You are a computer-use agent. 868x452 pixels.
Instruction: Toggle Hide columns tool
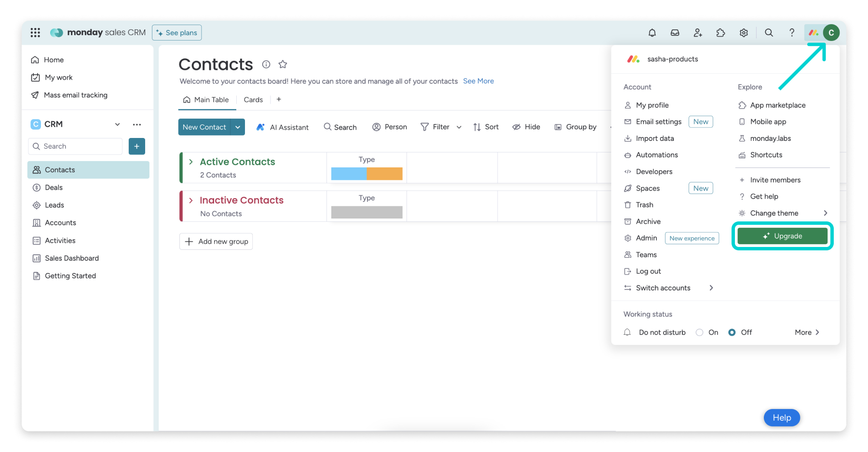(526, 127)
